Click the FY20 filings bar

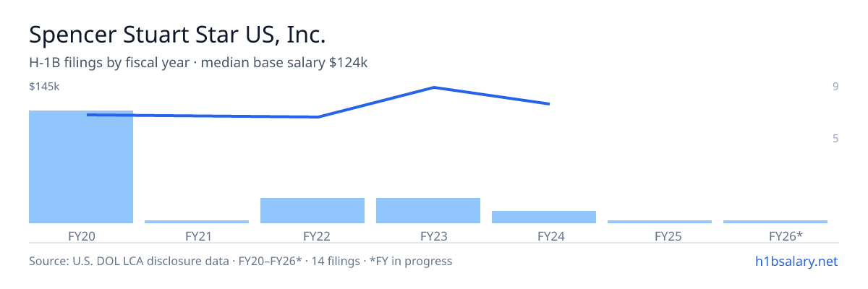click(x=81, y=167)
